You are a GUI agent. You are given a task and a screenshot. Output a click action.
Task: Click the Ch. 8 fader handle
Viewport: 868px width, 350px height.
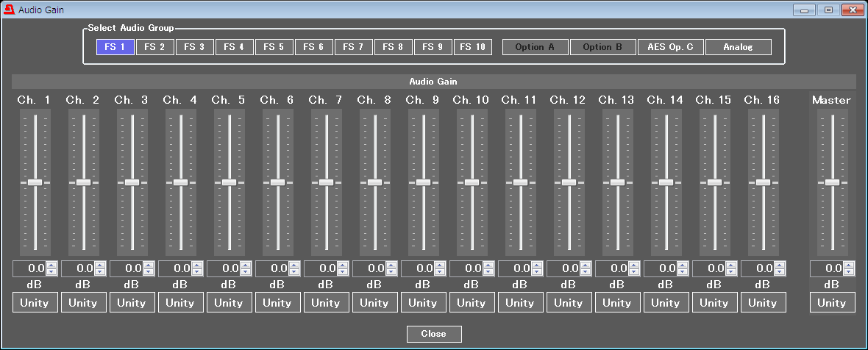pos(374,182)
